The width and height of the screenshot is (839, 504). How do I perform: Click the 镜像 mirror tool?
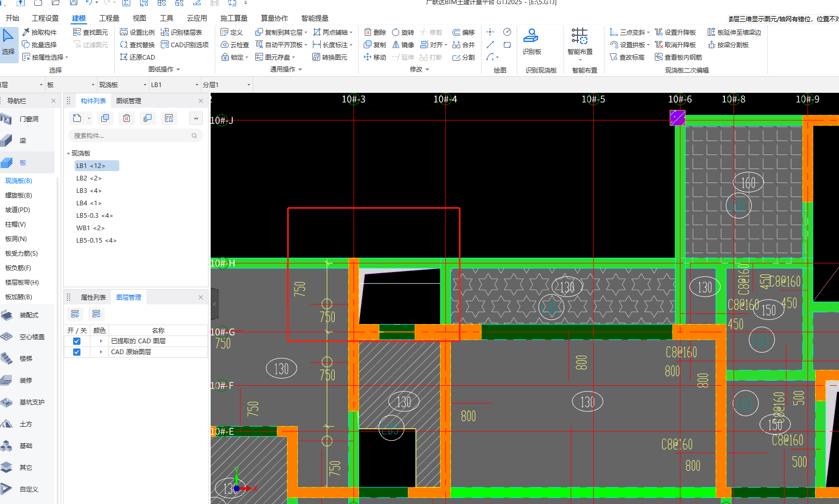click(x=403, y=45)
